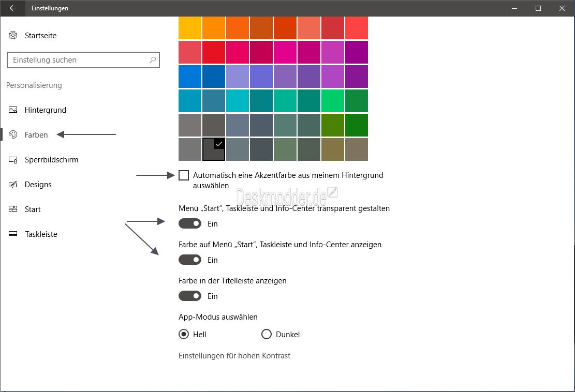The width and height of the screenshot is (575, 392).
Task: Click the back arrow in title bar
Action: (x=13, y=8)
